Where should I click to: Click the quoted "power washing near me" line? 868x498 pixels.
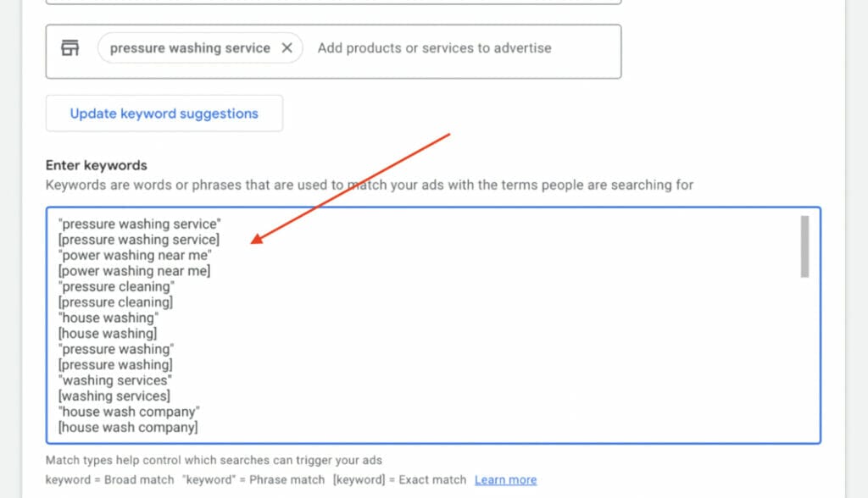135,255
